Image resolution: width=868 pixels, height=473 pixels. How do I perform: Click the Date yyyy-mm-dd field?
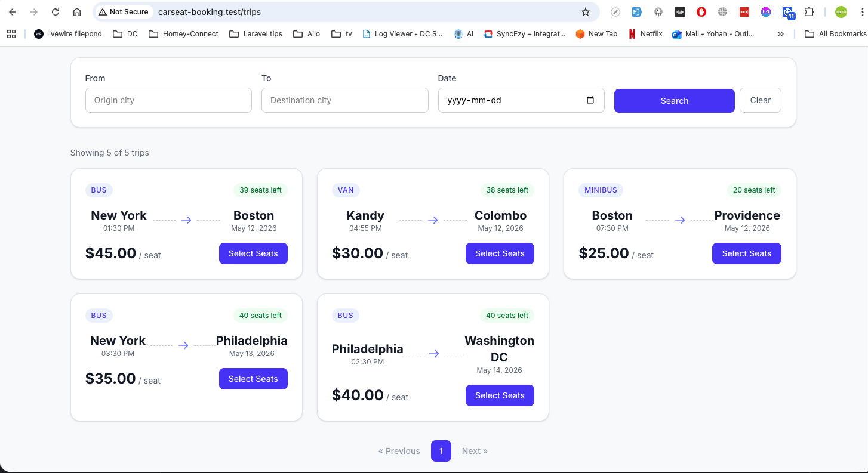(x=521, y=100)
